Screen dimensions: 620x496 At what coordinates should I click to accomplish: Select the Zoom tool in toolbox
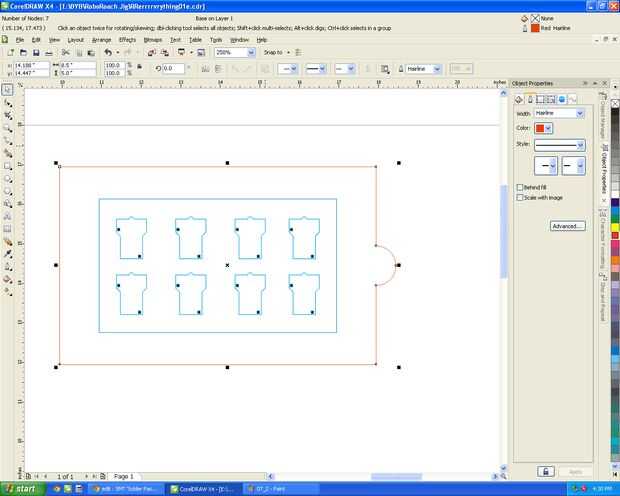click(8, 129)
